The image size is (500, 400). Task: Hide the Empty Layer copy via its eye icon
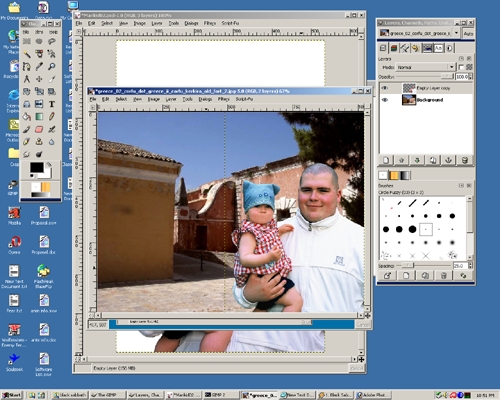pos(385,88)
